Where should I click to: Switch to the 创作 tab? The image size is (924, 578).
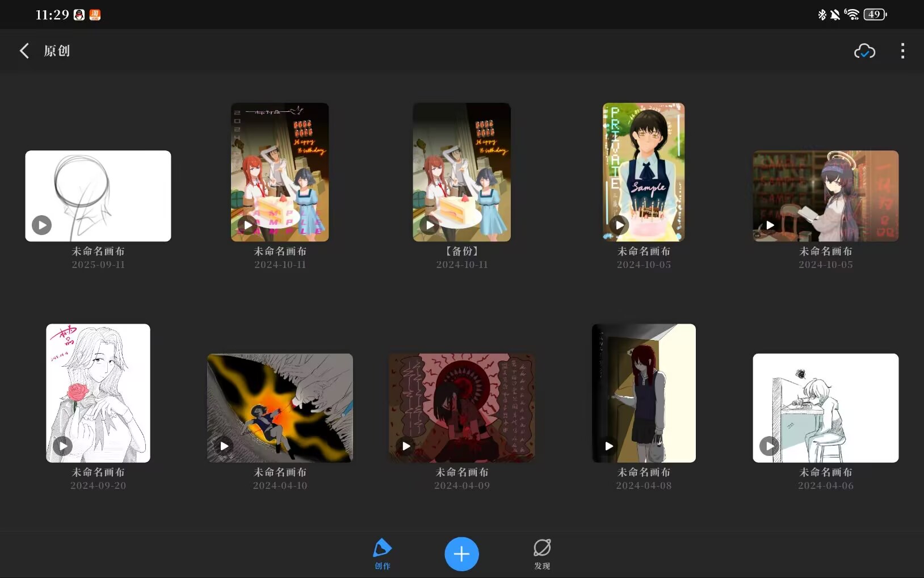(x=383, y=554)
